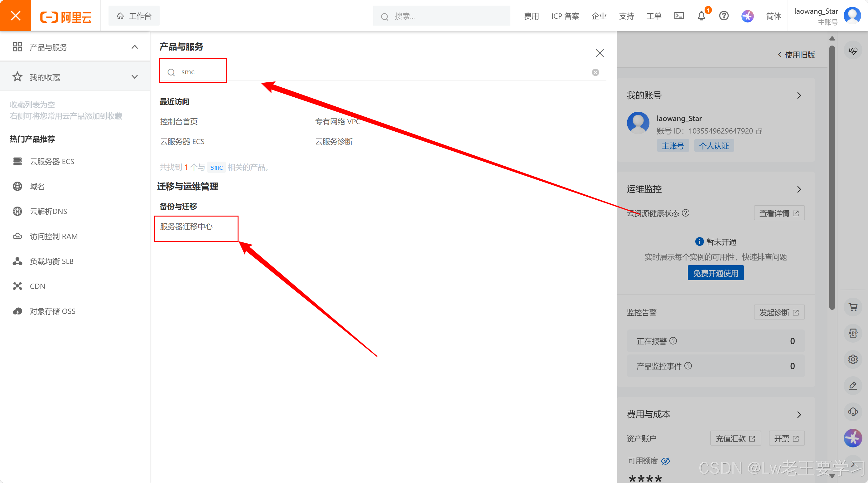Open the 企业 menu

(x=599, y=16)
